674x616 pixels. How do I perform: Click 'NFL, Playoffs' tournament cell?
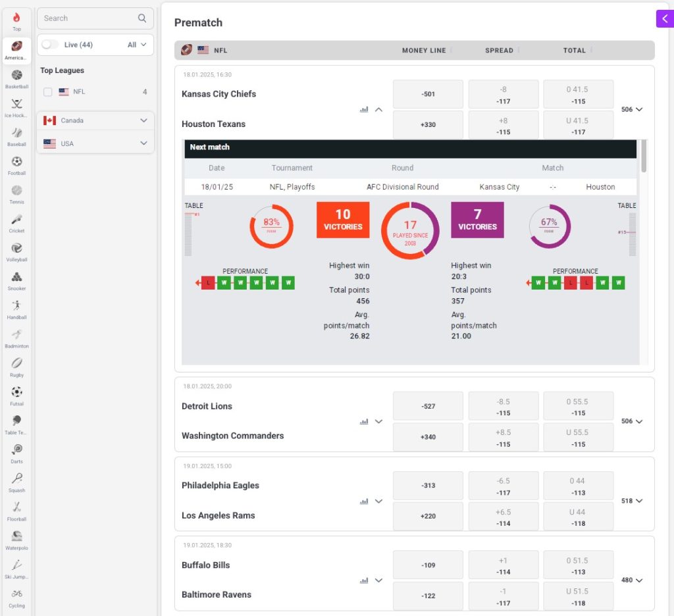coord(292,187)
